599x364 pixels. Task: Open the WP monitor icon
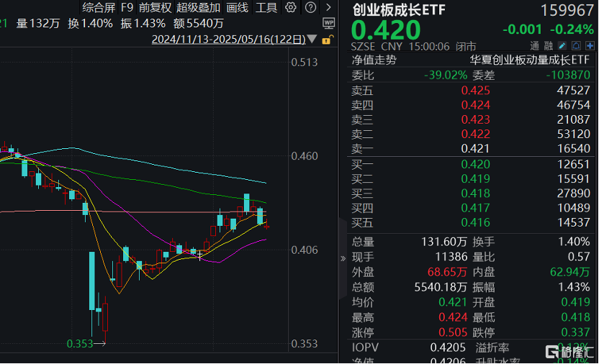click(328, 23)
